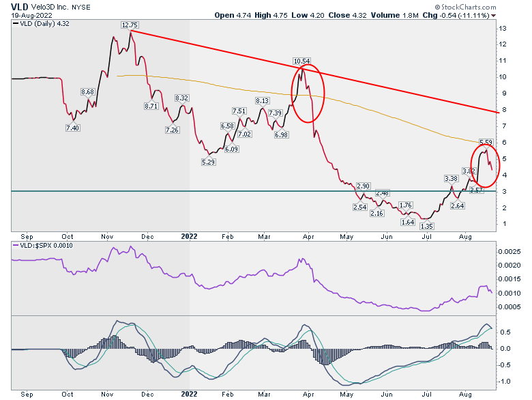Screen dimensions: 532x400
Task: Click the Volume 1.8M value
Action: [395, 15]
